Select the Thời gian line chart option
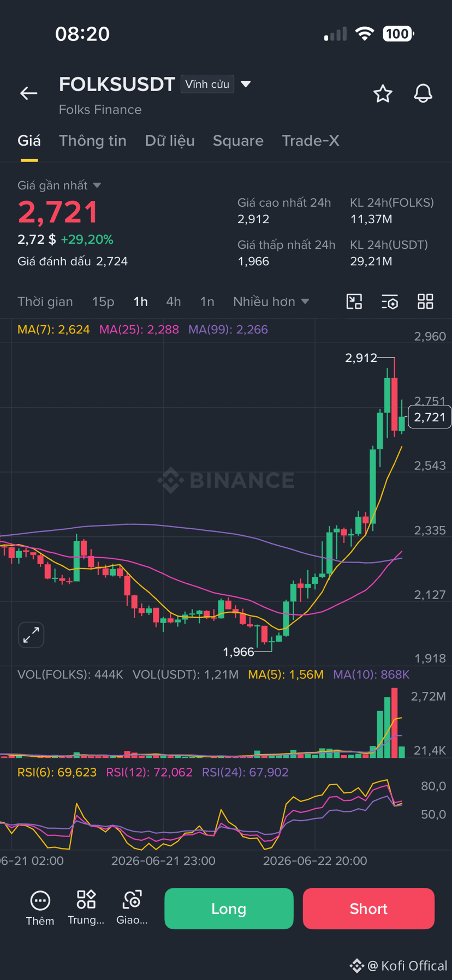The image size is (452, 980). point(45,301)
